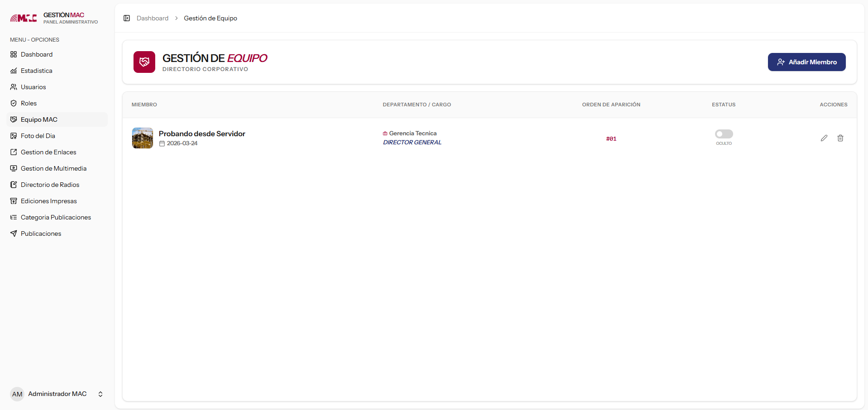Viewport: 868px width, 410px height.
Task: Click the trash delete icon in Acciones
Action: pyautogui.click(x=840, y=138)
